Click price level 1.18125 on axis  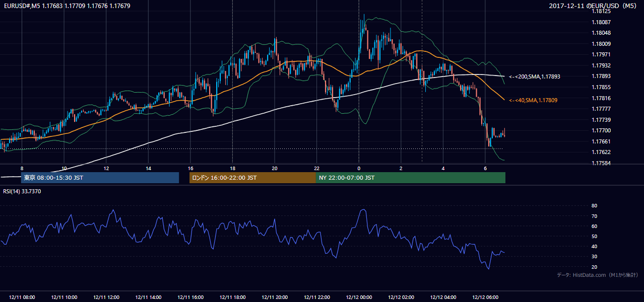tap(602, 11)
